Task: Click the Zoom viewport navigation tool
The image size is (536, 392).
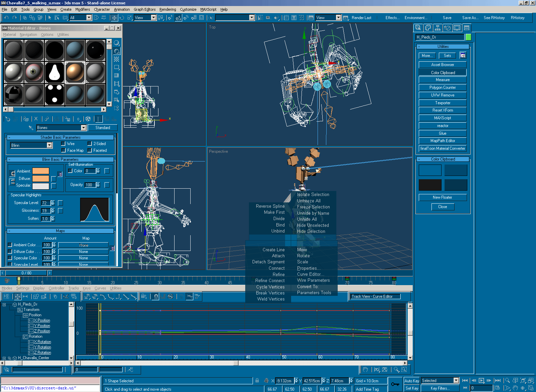Action: point(508,380)
